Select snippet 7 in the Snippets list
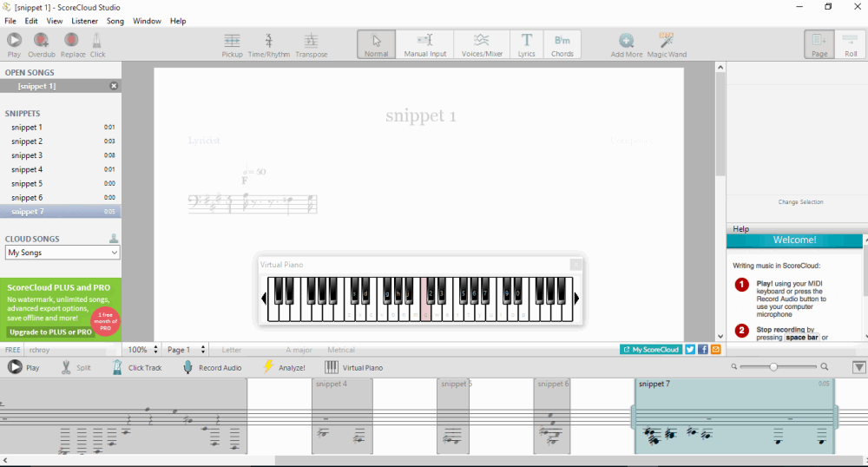868x467 pixels. pos(61,212)
